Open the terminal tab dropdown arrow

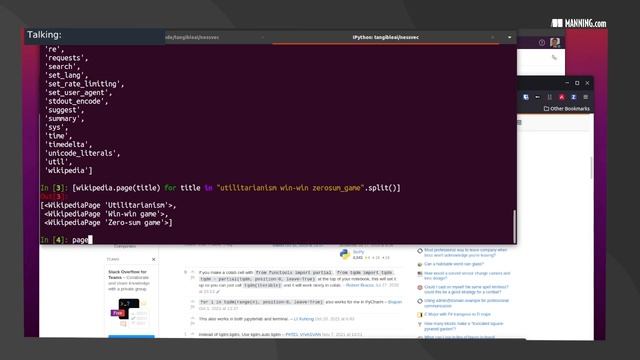(509, 37)
